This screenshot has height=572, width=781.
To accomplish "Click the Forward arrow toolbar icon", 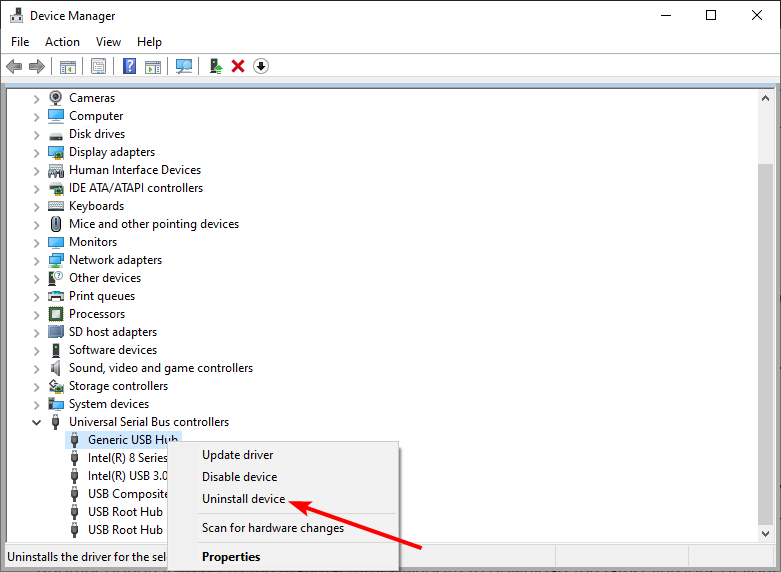I will 37,66.
